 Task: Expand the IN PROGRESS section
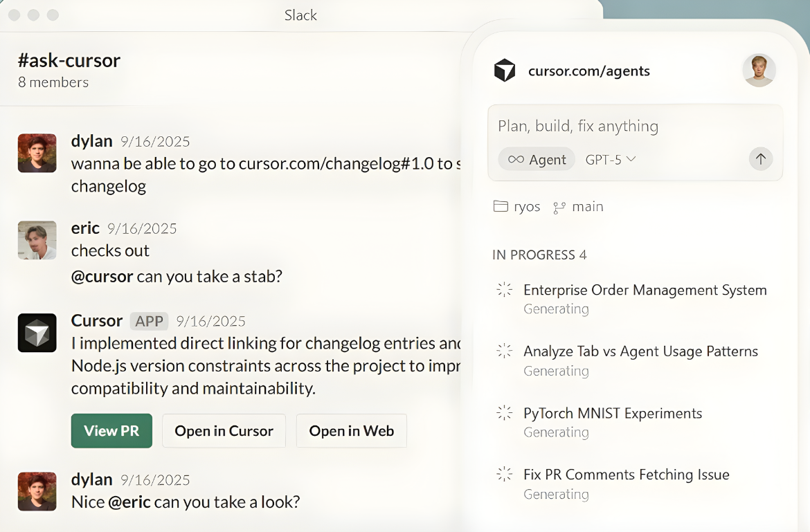(539, 255)
